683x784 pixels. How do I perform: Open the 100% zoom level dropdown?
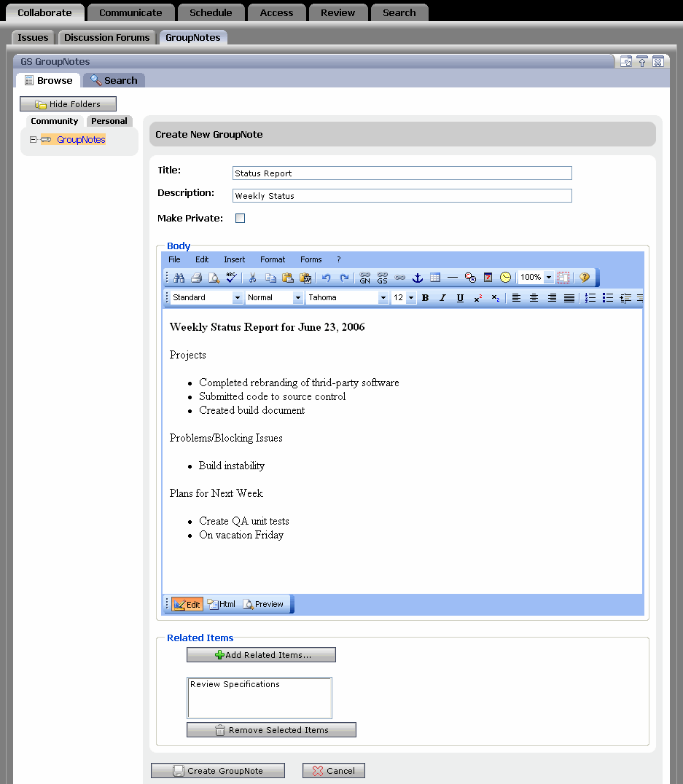(549, 278)
